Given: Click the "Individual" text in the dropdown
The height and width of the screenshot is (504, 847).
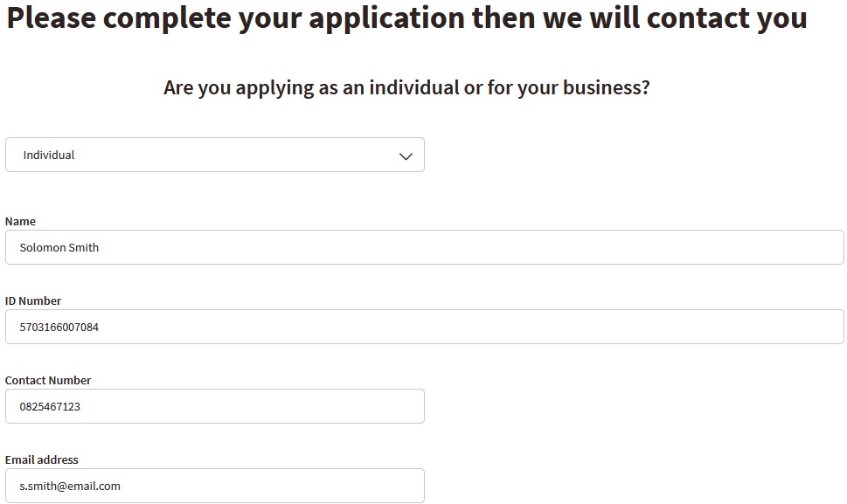Looking at the screenshot, I should click(x=49, y=155).
